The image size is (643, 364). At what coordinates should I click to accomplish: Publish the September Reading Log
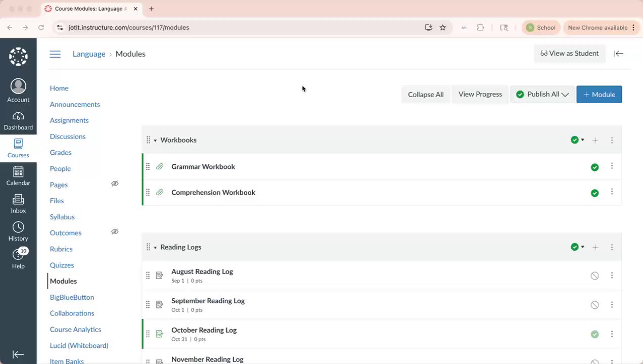594,305
